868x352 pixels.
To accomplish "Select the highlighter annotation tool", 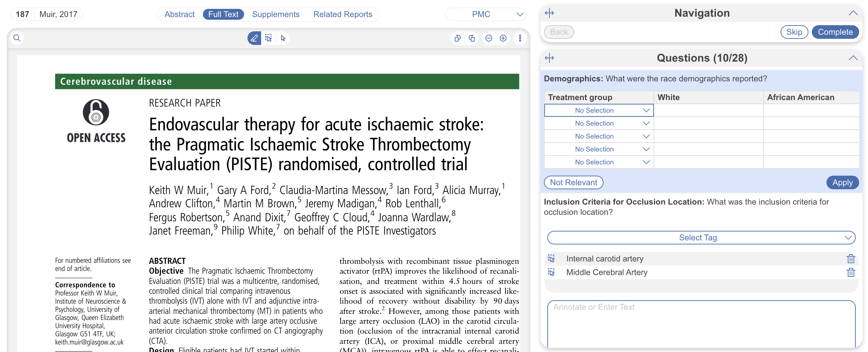I will (x=254, y=38).
